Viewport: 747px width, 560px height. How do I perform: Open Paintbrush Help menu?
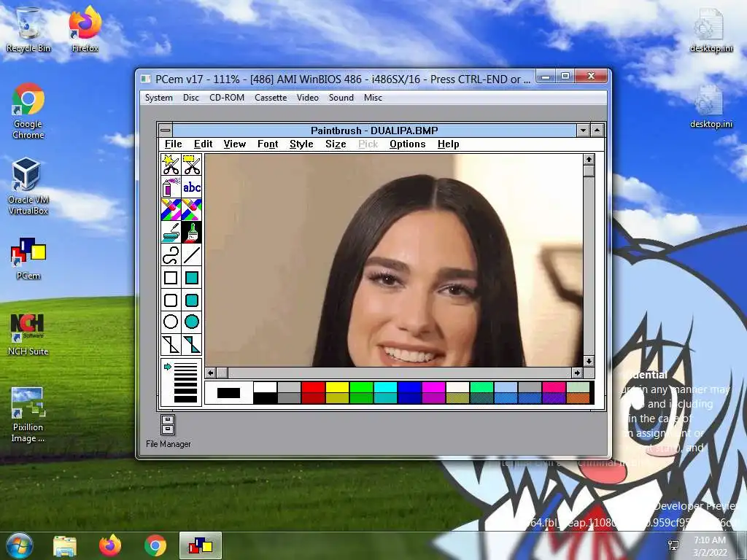tap(449, 144)
